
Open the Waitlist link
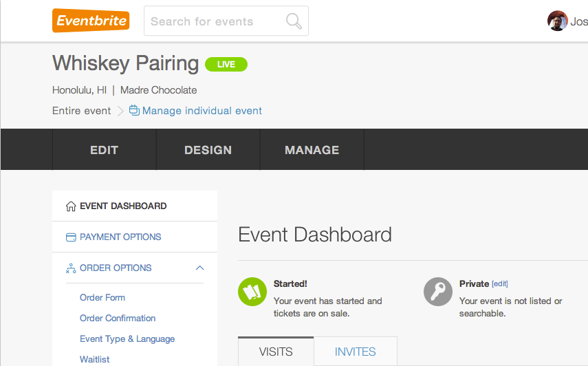coord(94,359)
